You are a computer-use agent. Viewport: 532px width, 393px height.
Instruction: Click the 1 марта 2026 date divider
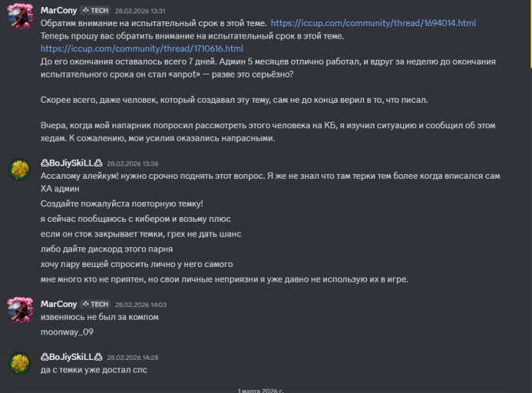pyautogui.click(x=260, y=390)
